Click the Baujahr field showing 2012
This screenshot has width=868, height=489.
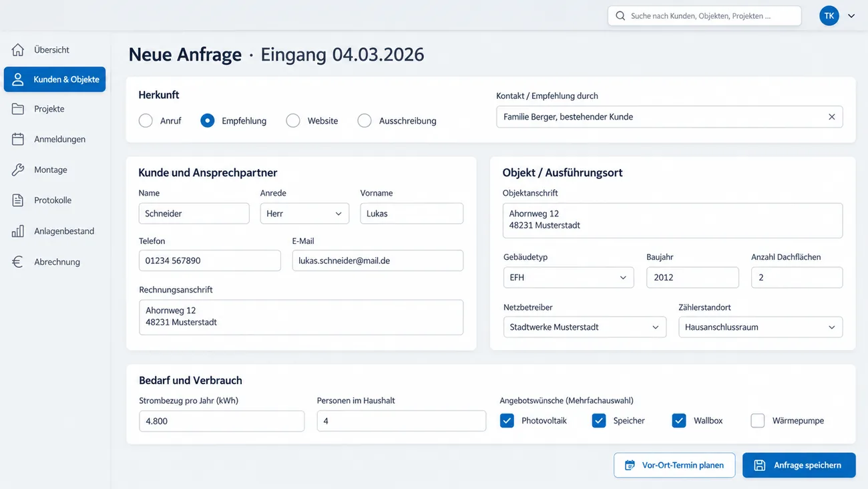(692, 278)
